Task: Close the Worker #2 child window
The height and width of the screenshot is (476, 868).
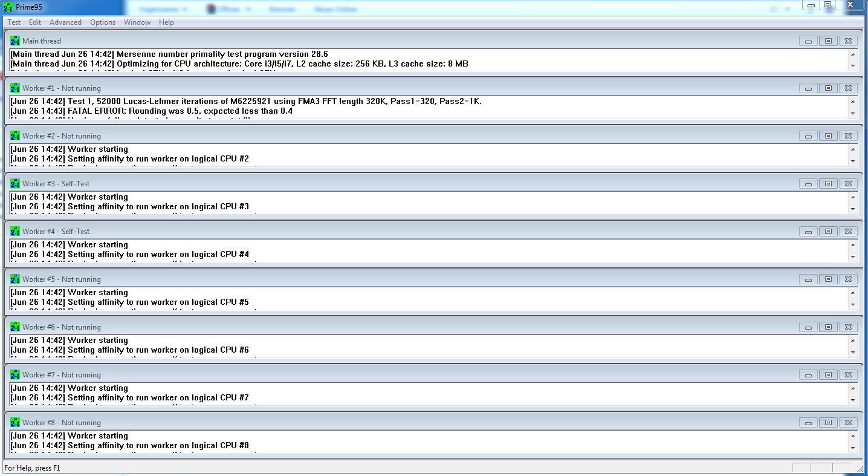Action: tap(849, 136)
